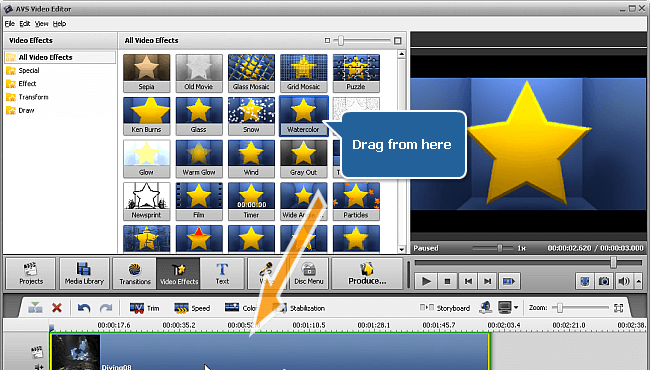Viewport: 650px width, 370px height.
Task: Move the preview seek bar handle
Action: click(x=613, y=262)
